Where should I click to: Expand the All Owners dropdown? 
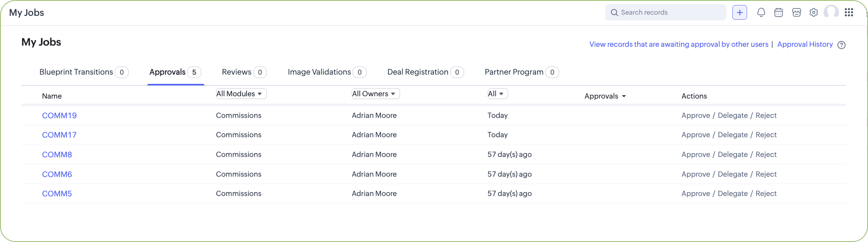(x=376, y=94)
